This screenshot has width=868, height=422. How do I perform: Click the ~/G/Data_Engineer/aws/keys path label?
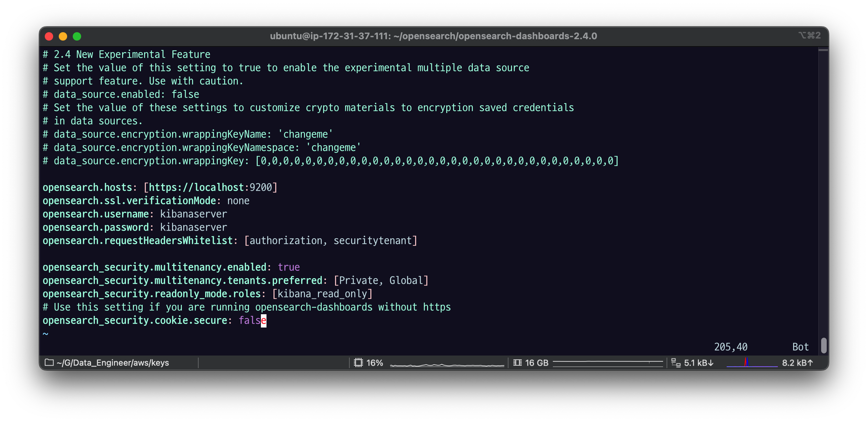click(x=113, y=363)
